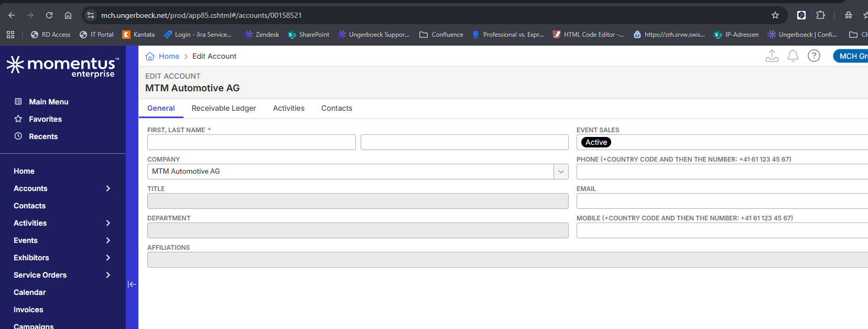Open Favorites in the sidebar
This screenshot has height=329, width=868.
[x=45, y=119]
